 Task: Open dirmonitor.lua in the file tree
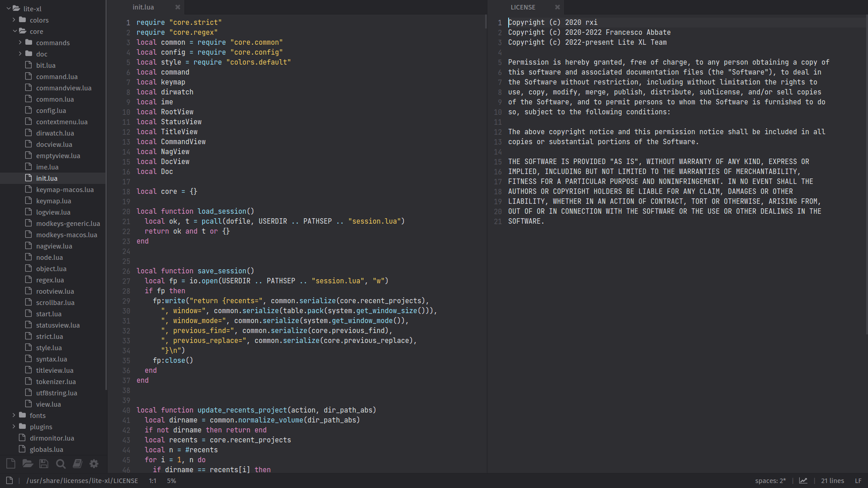[x=53, y=438]
